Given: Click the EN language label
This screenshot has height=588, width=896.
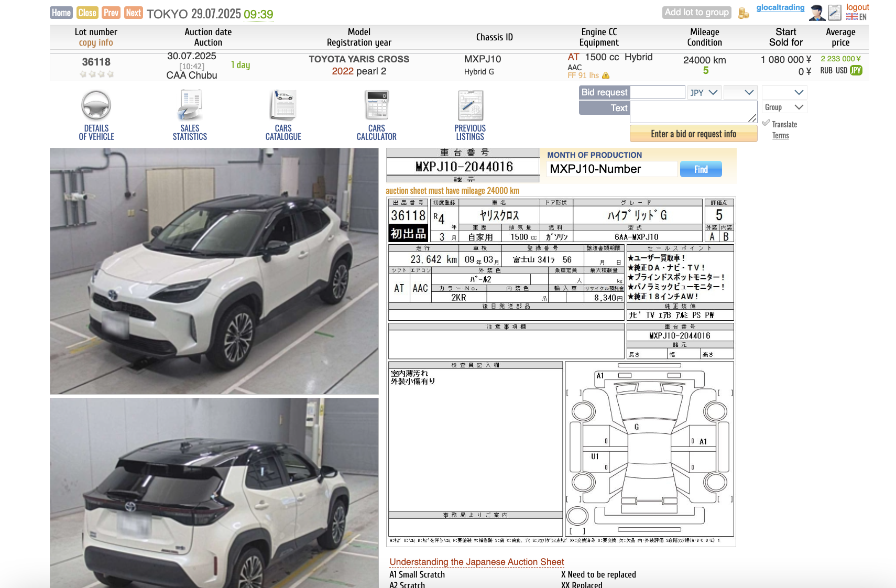Looking at the screenshot, I should coord(863,17).
